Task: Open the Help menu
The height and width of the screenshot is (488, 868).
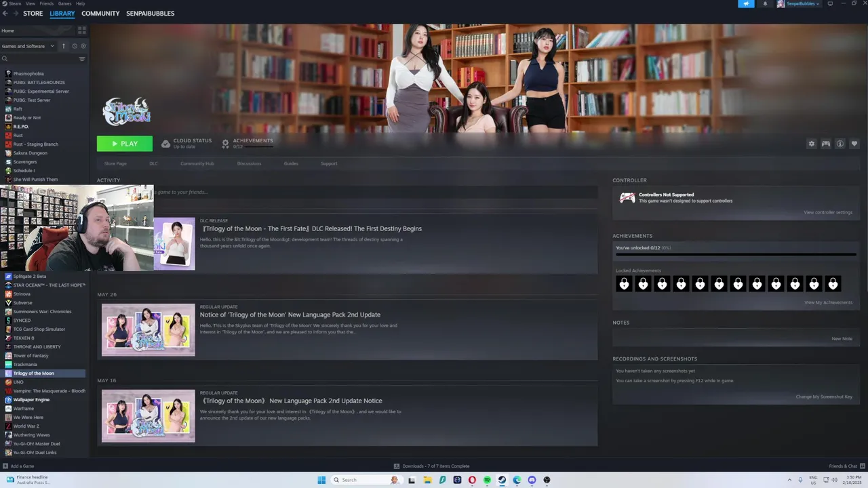Action: tap(80, 3)
